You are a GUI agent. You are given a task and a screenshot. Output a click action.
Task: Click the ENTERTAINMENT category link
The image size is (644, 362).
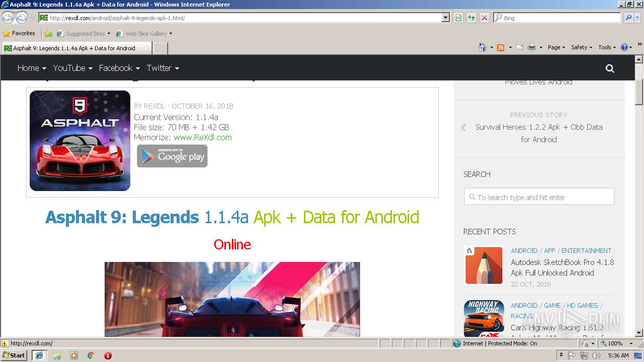click(x=586, y=250)
